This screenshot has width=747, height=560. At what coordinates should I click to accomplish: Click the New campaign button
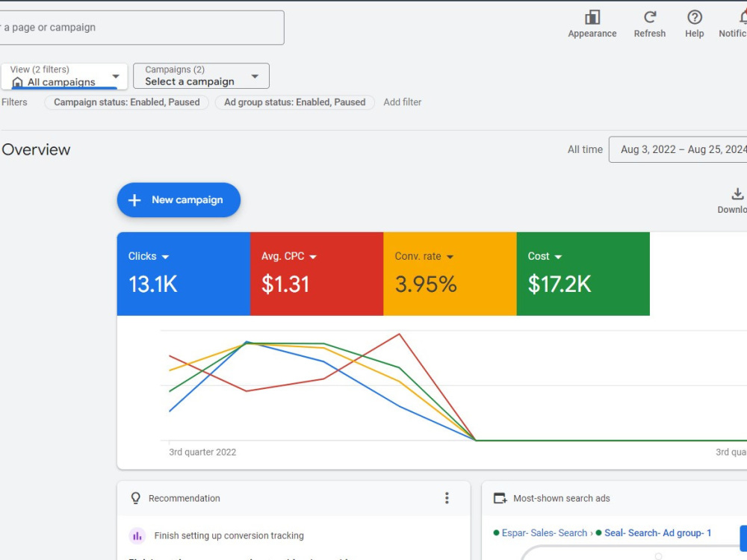179,200
